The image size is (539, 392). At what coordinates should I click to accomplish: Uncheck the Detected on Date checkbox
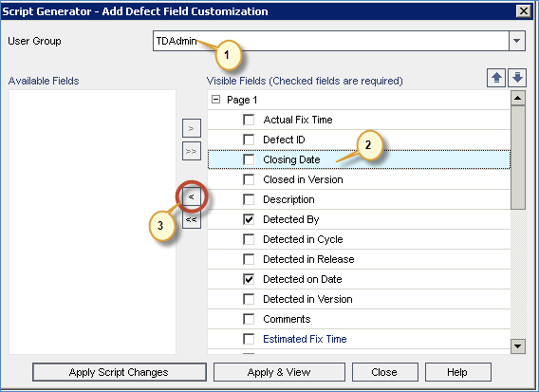pos(249,279)
